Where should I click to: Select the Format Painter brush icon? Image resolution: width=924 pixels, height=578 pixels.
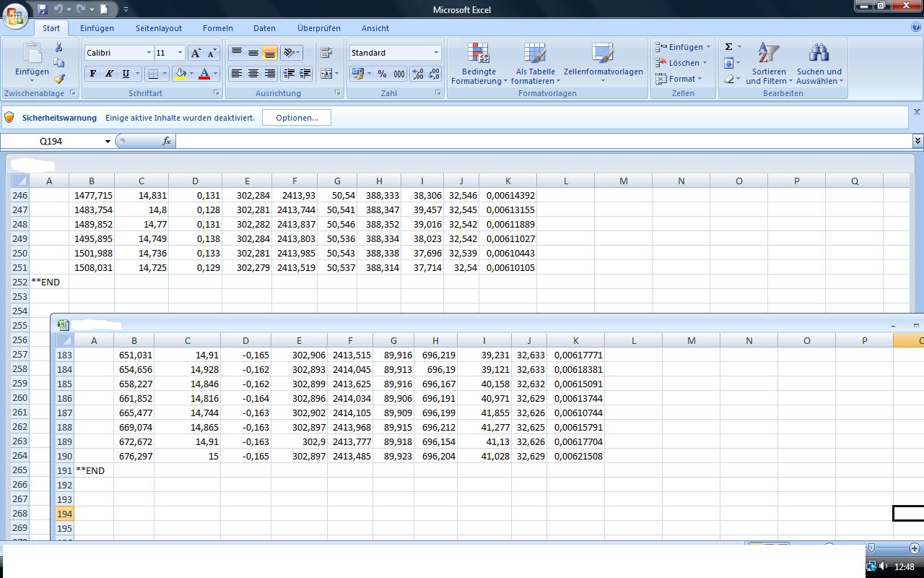59,79
